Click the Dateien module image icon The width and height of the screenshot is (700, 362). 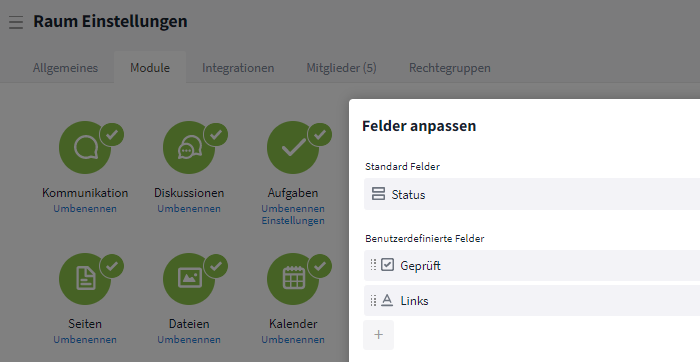189,279
